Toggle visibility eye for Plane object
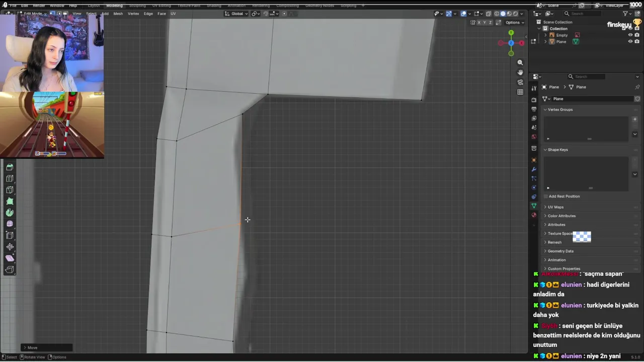 (x=630, y=42)
